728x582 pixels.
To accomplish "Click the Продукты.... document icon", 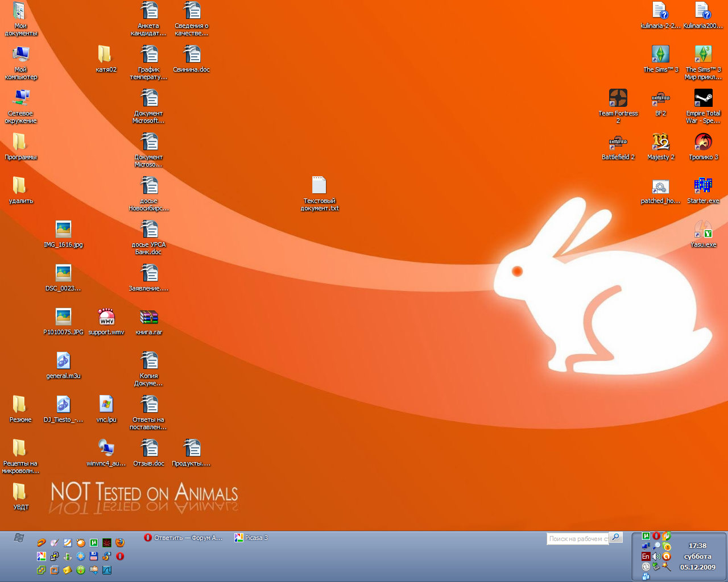I will (192, 452).
